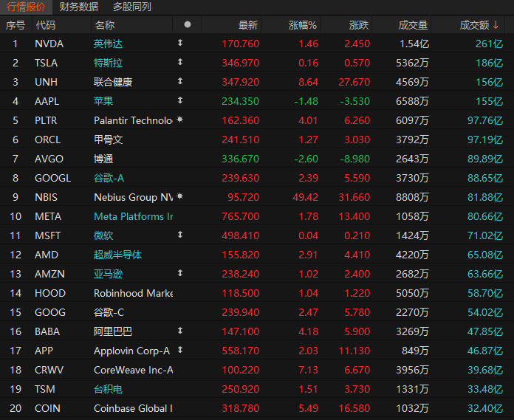The height and width of the screenshot is (420, 514).
Task: Click the marker icon in BABA row
Action: [x=180, y=331]
